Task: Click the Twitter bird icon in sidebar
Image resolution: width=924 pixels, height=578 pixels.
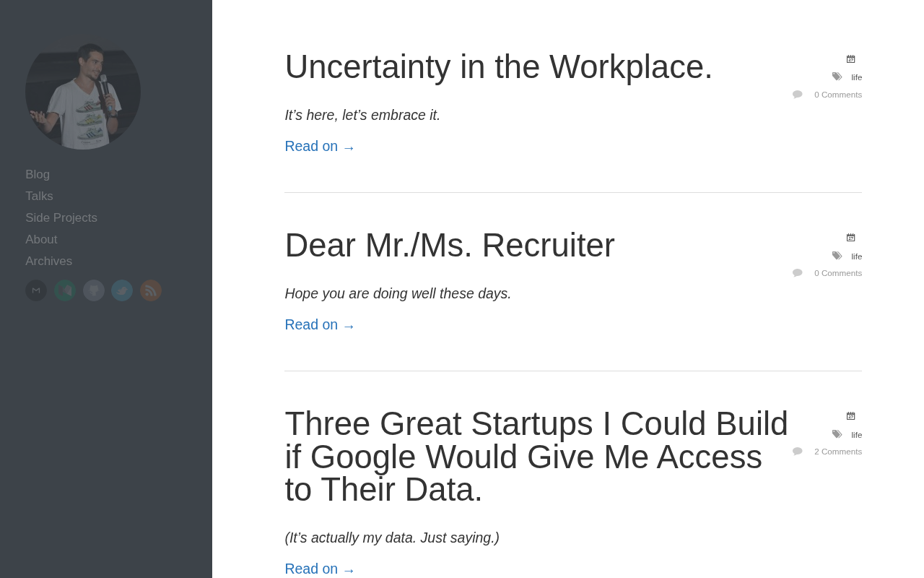Action: (x=122, y=290)
